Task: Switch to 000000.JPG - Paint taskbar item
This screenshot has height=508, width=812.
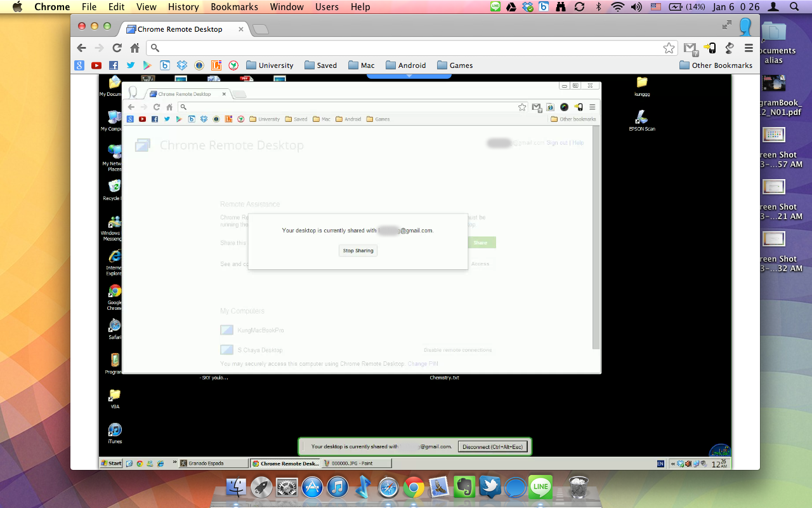Action: pyautogui.click(x=357, y=463)
